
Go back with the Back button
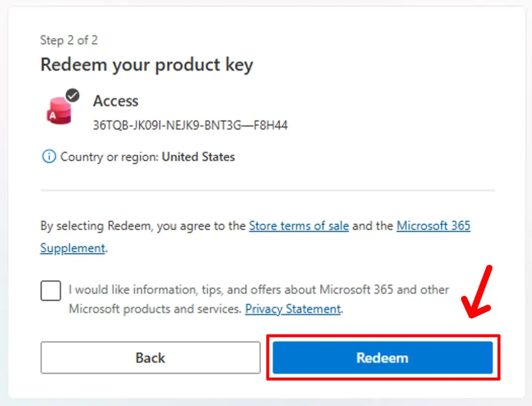[x=150, y=357]
